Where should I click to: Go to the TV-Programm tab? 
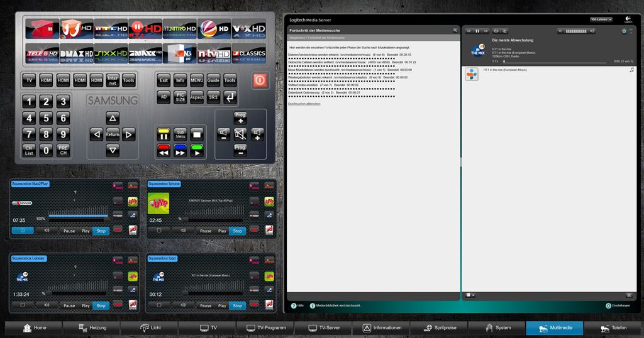pyautogui.click(x=266, y=328)
